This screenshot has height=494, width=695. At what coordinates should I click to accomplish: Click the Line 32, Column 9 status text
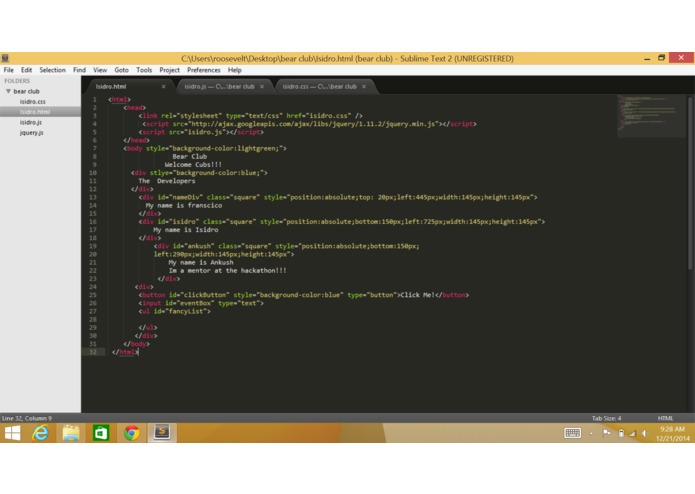tap(27, 418)
